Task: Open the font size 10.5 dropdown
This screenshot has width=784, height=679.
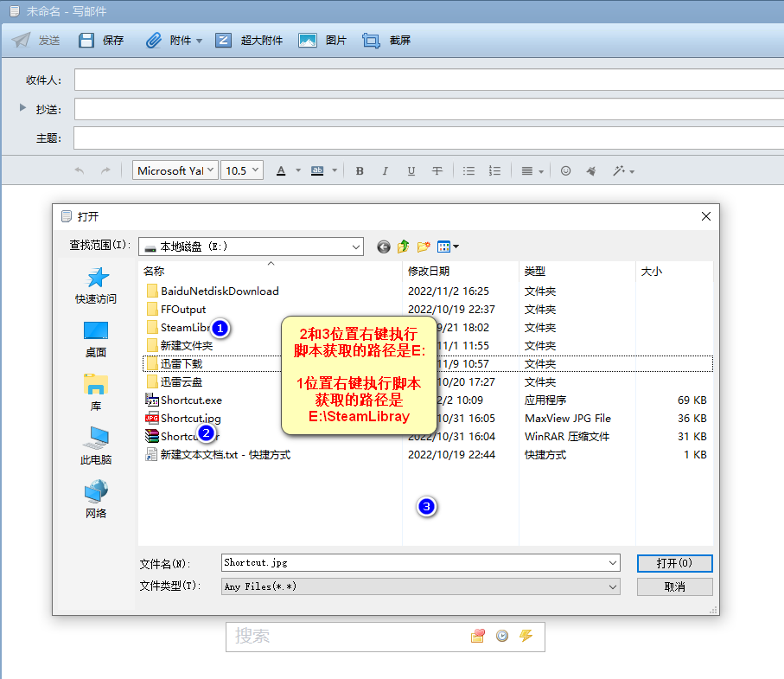Action: pyautogui.click(x=254, y=171)
